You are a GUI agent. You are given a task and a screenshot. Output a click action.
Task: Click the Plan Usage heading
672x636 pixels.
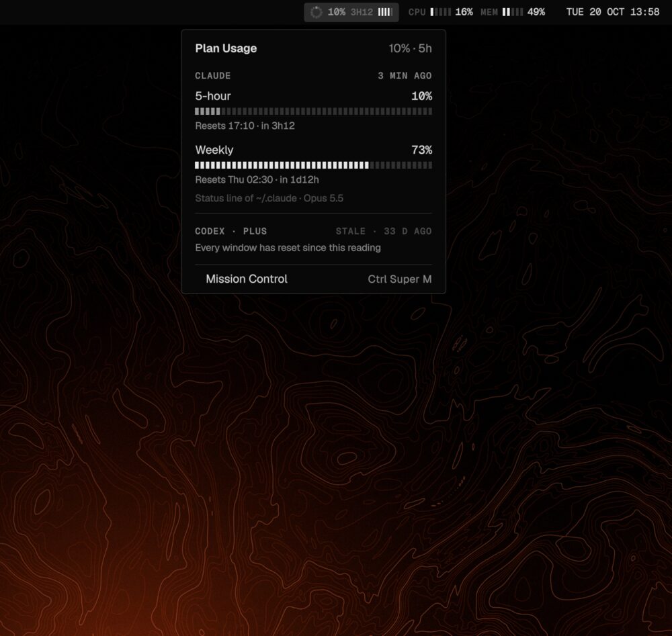226,48
